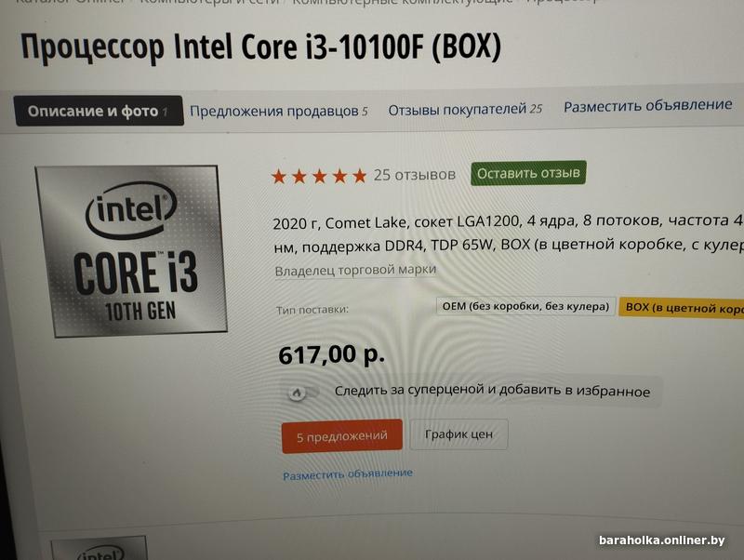Switch to 'Предложения продавцов' tab
The height and width of the screenshot is (560, 744).
click(x=278, y=111)
